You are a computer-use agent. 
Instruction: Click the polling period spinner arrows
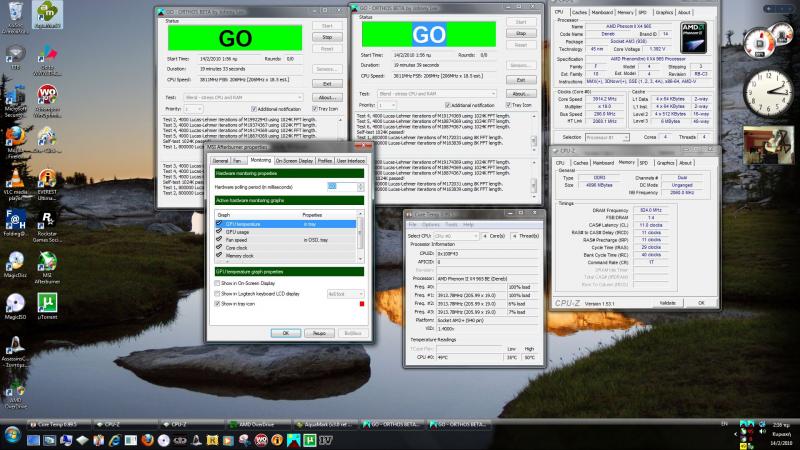pyautogui.click(x=360, y=187)
